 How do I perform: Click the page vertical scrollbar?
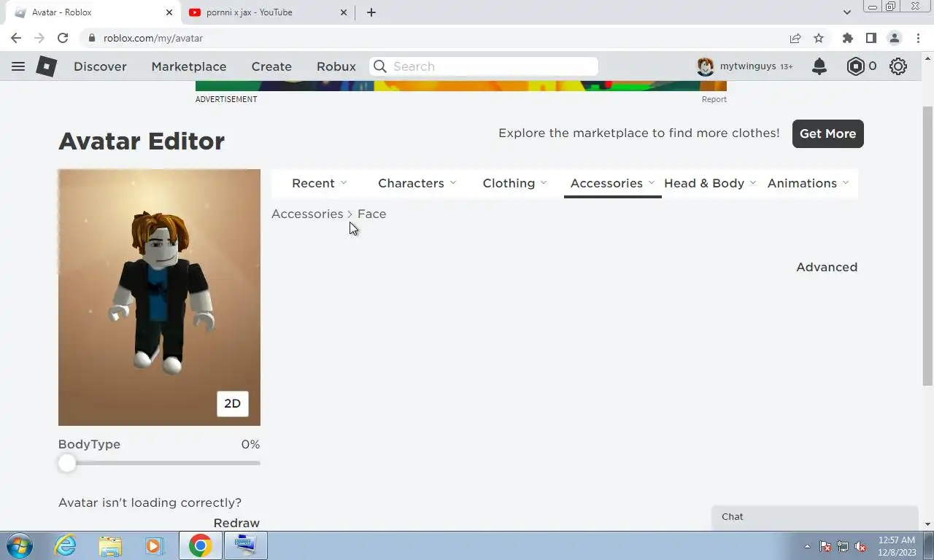928,246
